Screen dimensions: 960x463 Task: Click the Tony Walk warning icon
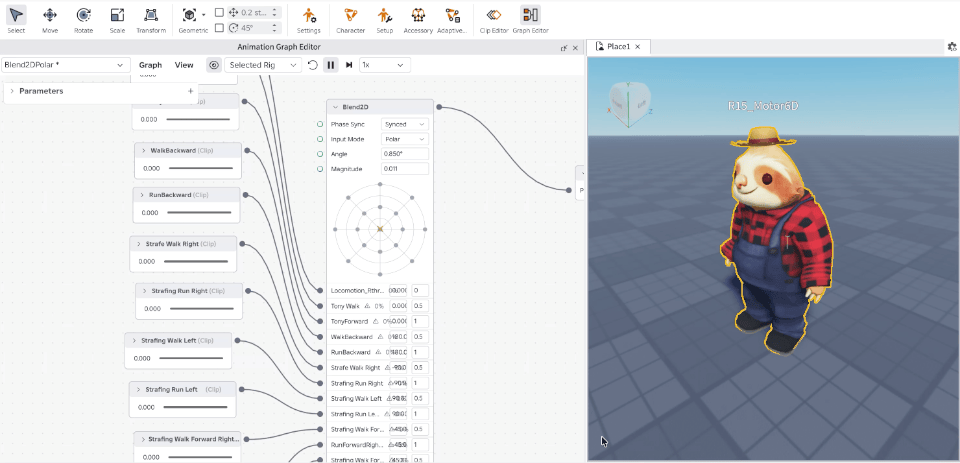(367, 306)
